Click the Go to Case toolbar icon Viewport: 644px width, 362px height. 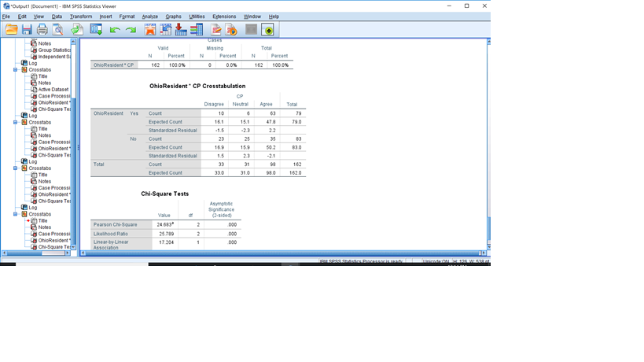tap(165, 30)
